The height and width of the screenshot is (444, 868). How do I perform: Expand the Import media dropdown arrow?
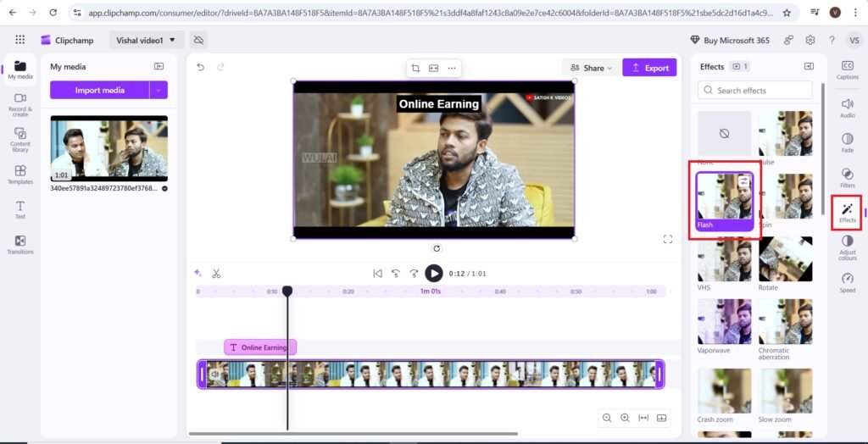(159, 90)
